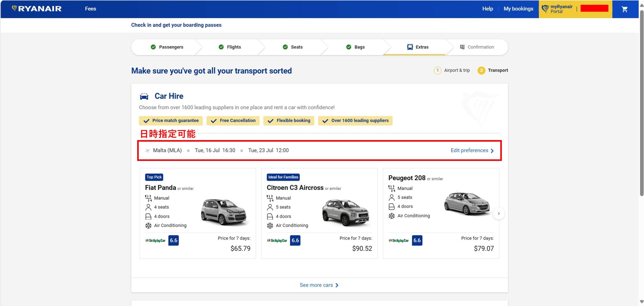Screen dimensions: 644x306
Task: Click Malta (MLA) location text
Action: pyautogui.click(x=167, y=150)
